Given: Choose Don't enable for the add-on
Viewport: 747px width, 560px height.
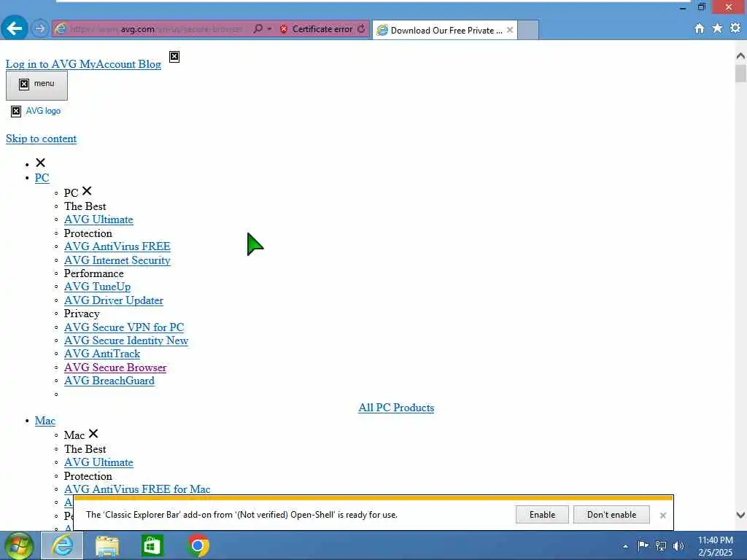Looking at the screenshot, I should tap(611, 515).
